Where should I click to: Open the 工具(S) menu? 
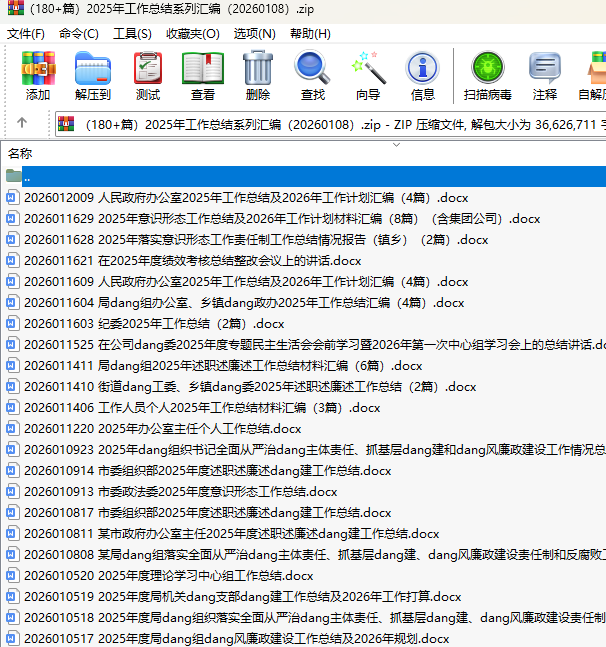click(x=133, y=33)
